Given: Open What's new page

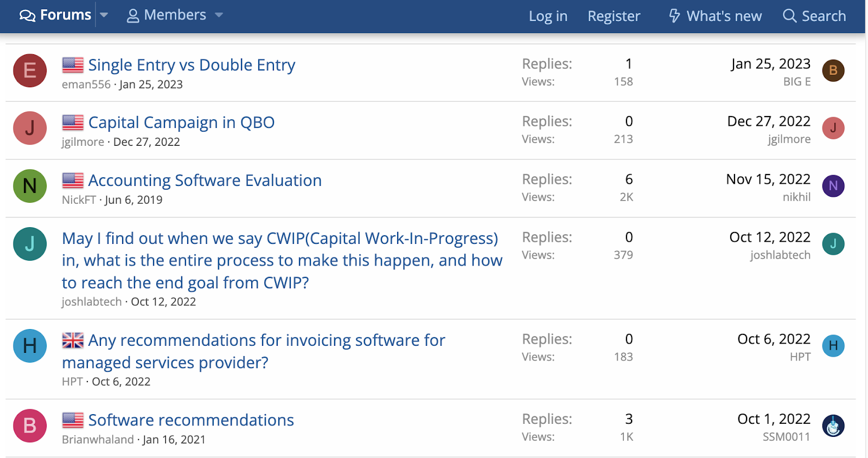Looking at the screenshot, I should (715, 16).
